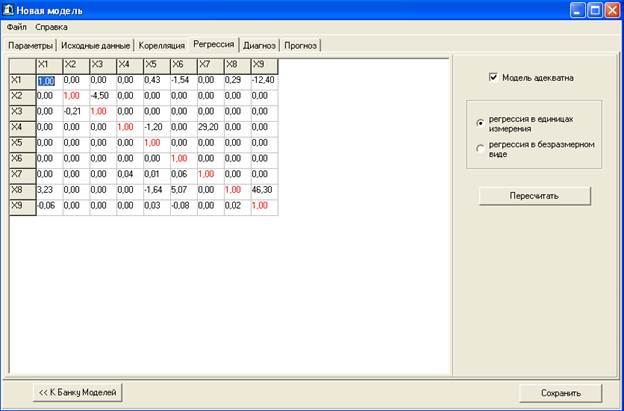Viewport: 624px width, 411px height.
Task: Select регрессия в единицах измерения option
Action: tap(480, 123)
